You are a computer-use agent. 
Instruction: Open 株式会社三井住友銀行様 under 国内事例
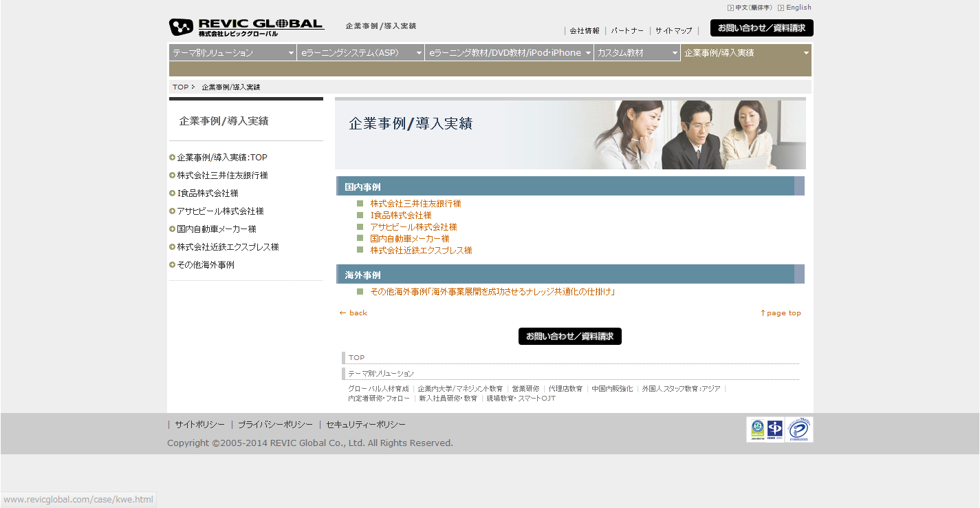click(415, 204)
